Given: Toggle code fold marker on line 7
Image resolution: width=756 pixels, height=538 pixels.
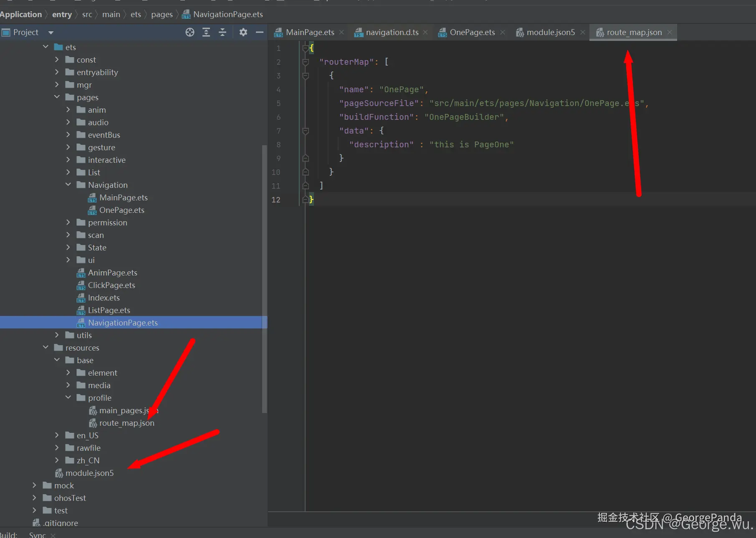Looking at the screenshot, I should point(306,131).
